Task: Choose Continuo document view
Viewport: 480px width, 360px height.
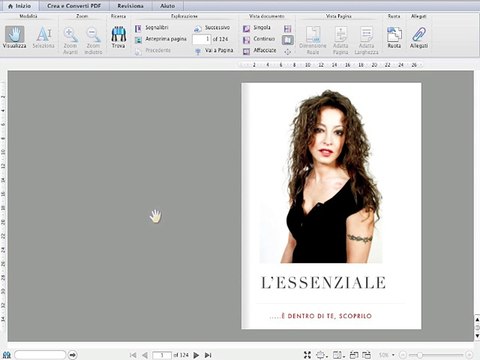Action: 259,39
